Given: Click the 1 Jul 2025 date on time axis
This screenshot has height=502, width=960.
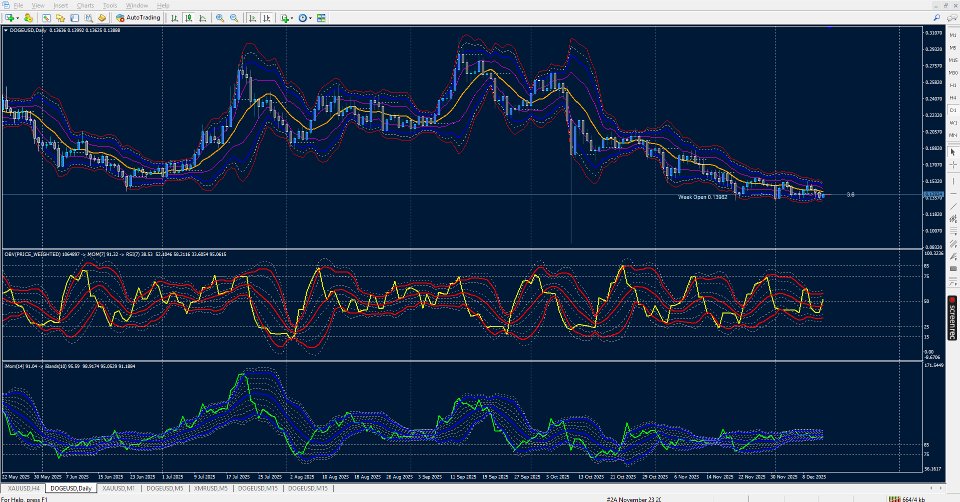Looking at the screenshot, I should 172,476.
